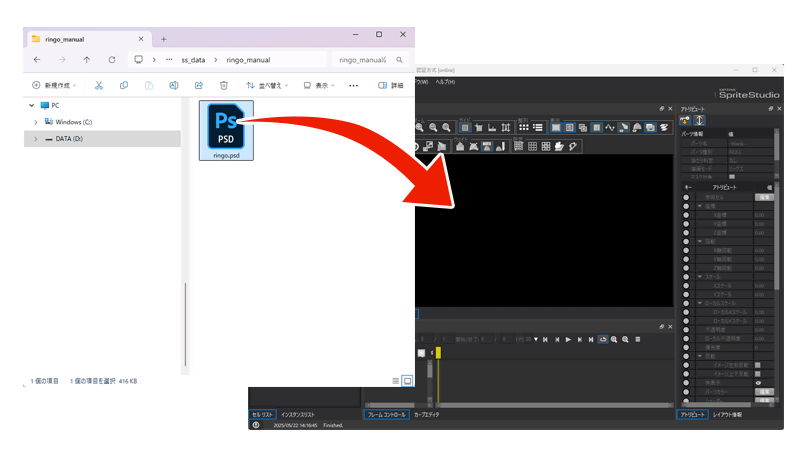
Task: Click the wave-curve icon in the 表示 group
Action: click(610, 128)
